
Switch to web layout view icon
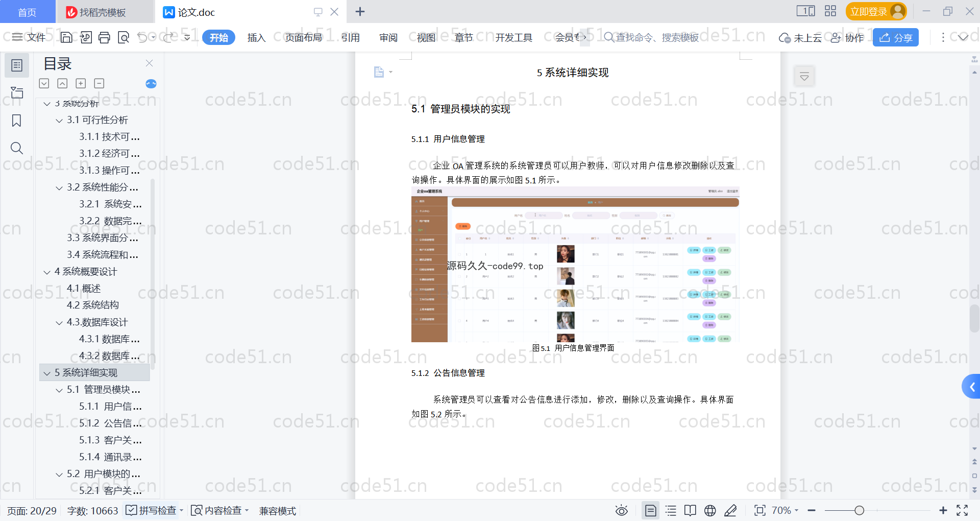(710, 510)
